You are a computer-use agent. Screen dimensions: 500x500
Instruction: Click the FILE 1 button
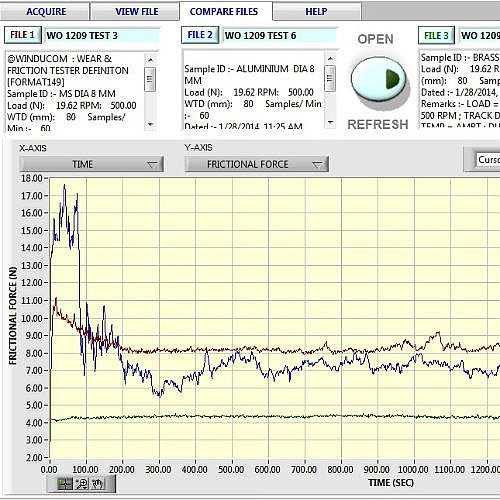[23, 35]
